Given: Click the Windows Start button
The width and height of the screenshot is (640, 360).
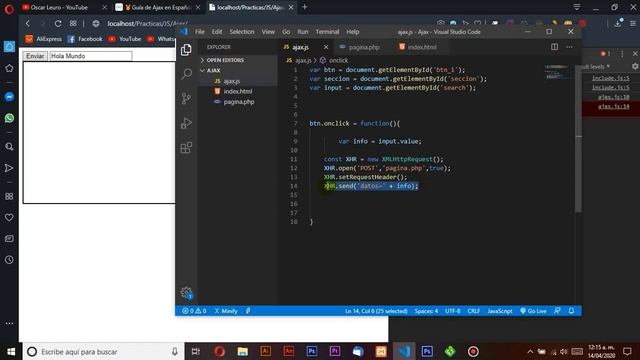Looking at the screenshot, I should click(11, 351).
